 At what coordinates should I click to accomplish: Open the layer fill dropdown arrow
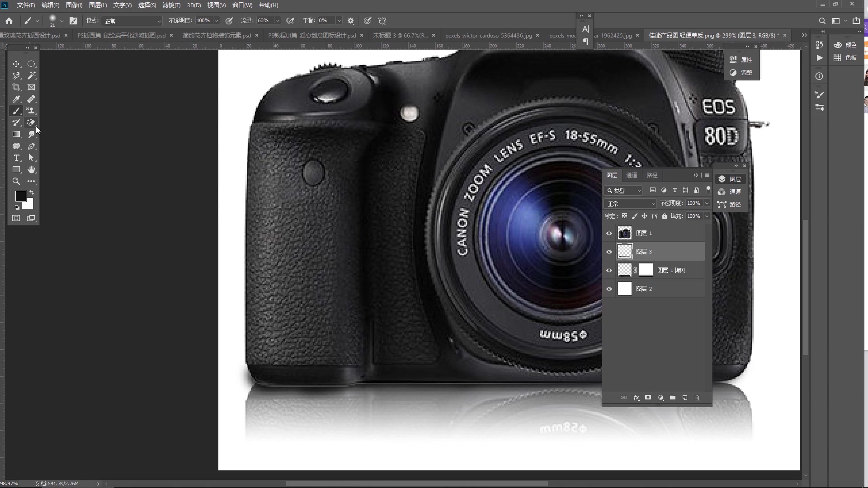click(707, 216)
